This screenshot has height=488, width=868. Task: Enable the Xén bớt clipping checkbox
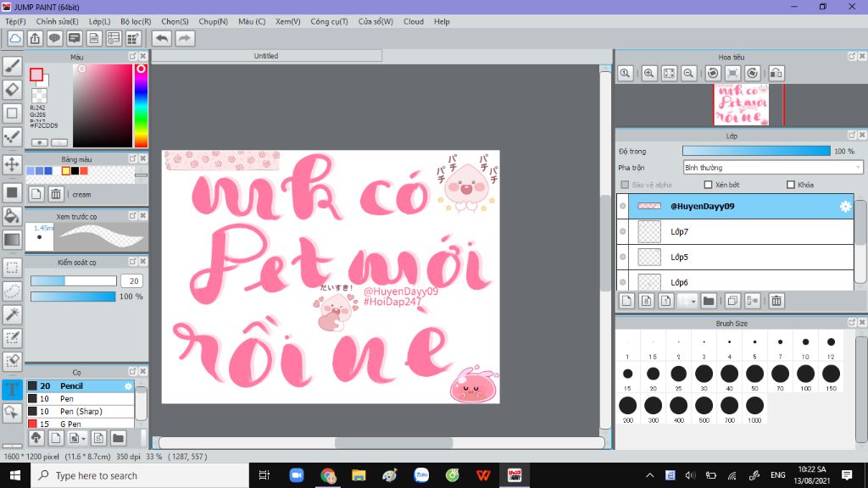(709, 185)
